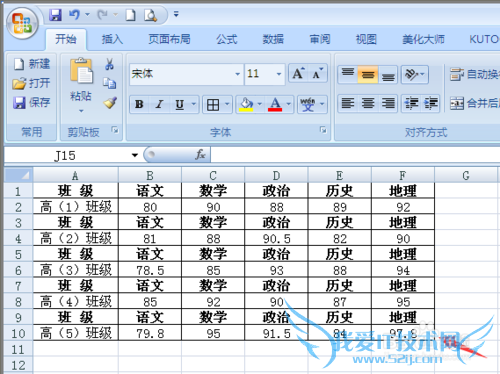500x374 pixels.
Task: Copy the selection
Action: click(109, 83)
